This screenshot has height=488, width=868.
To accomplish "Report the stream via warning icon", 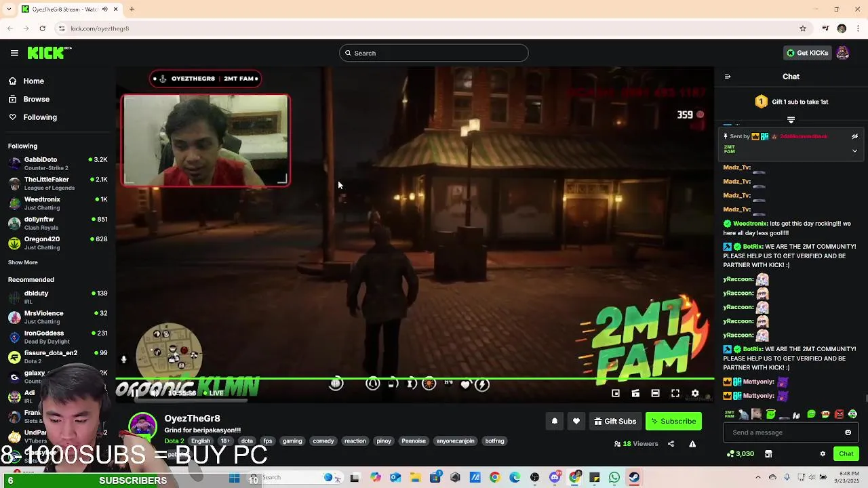I will [x=692, y=444].
